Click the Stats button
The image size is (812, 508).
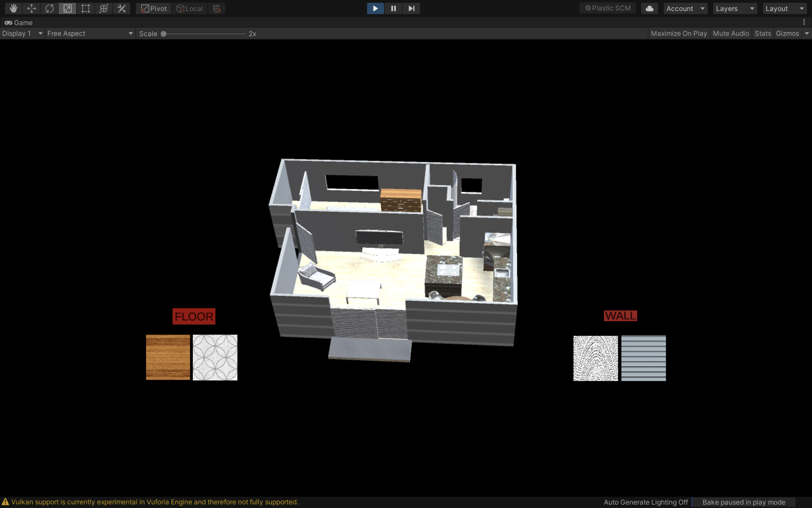pos(763,33)
